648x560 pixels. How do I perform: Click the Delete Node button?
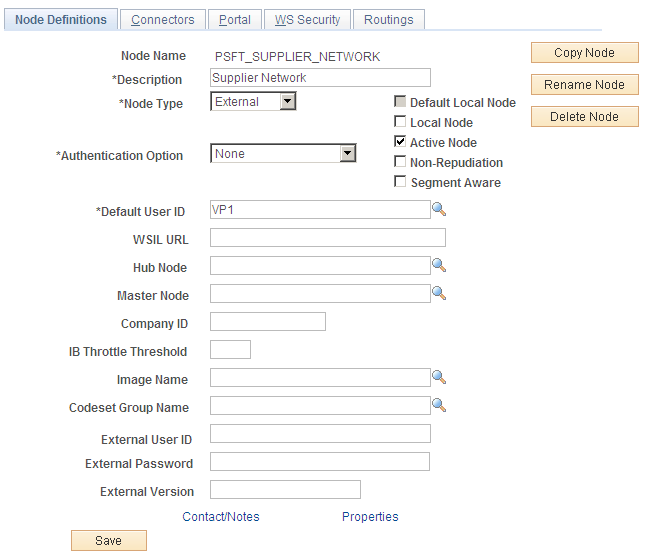[584, 117]
